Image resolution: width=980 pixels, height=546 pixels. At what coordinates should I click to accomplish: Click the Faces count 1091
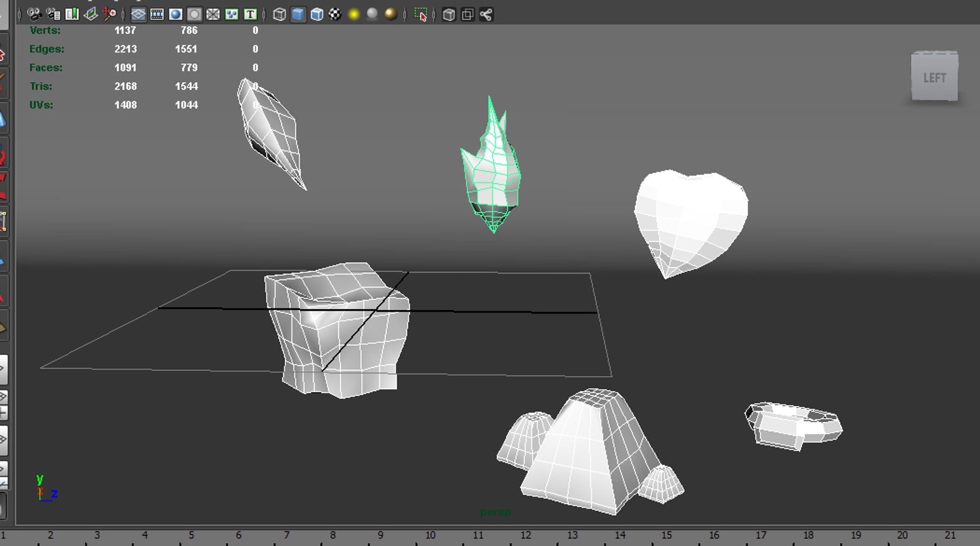coord(126,68)
